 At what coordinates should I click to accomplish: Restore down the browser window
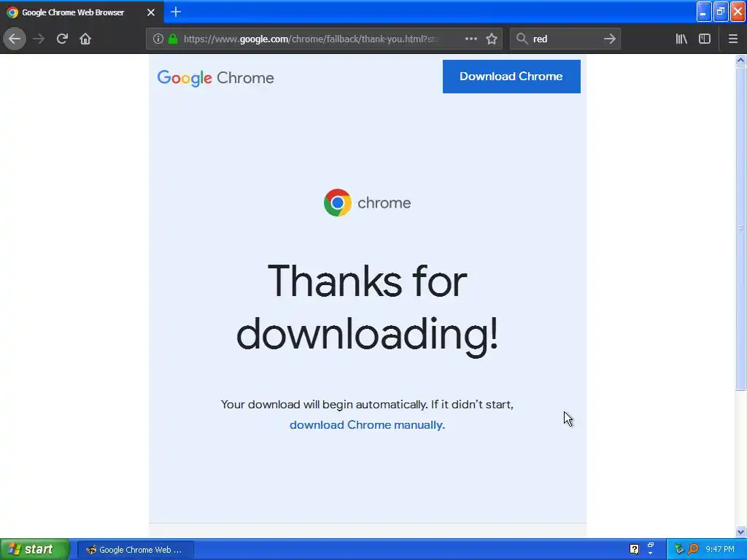point(721,12)
